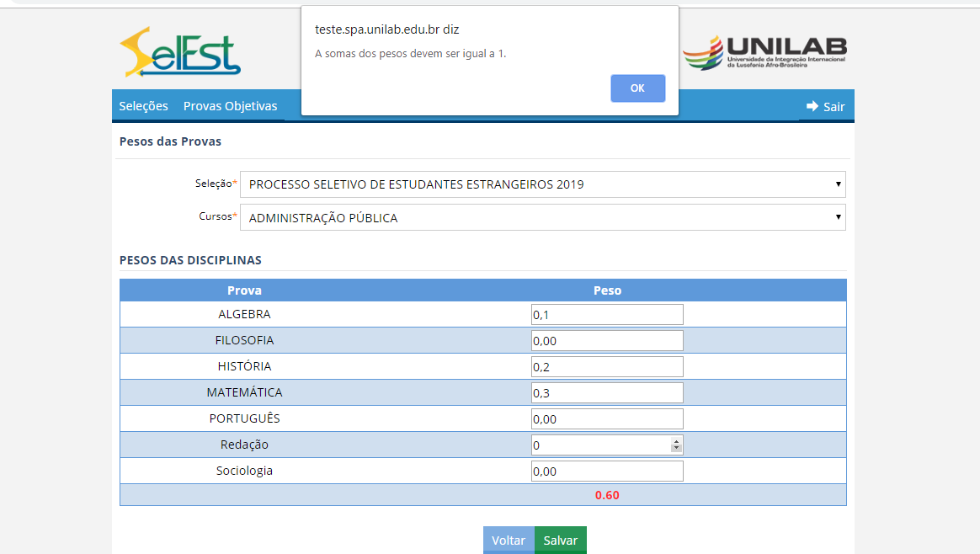Focus the FILOSOFIA weight field
This screenshot has width=980, height=554.
606,341
